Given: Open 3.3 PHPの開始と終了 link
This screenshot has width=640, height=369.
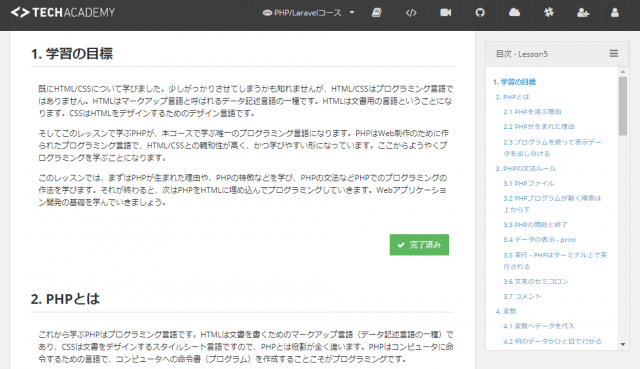Looking at the screenshot, I should coord(535,225).
